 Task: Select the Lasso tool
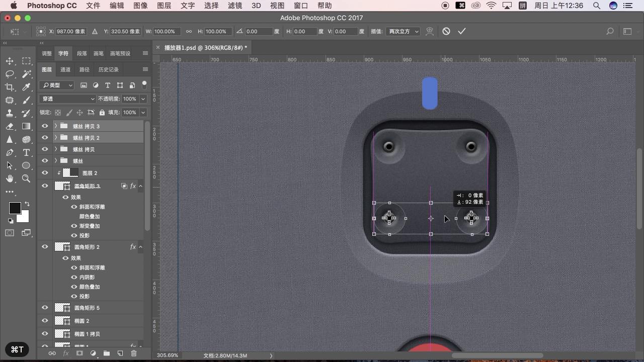click(10, 74)
